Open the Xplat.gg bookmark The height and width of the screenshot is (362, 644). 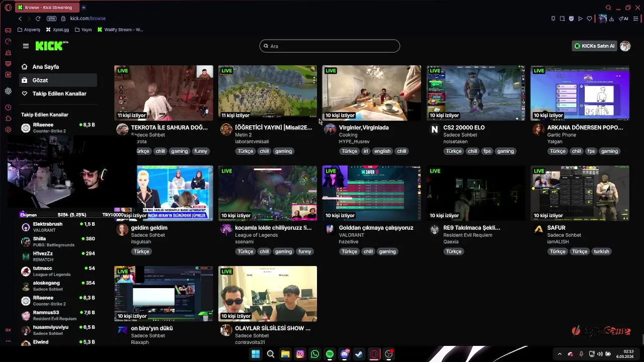tap(57, 30)
